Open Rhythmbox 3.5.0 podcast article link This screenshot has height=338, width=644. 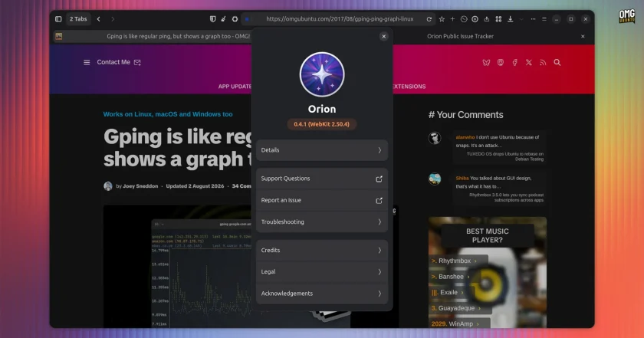506,198
